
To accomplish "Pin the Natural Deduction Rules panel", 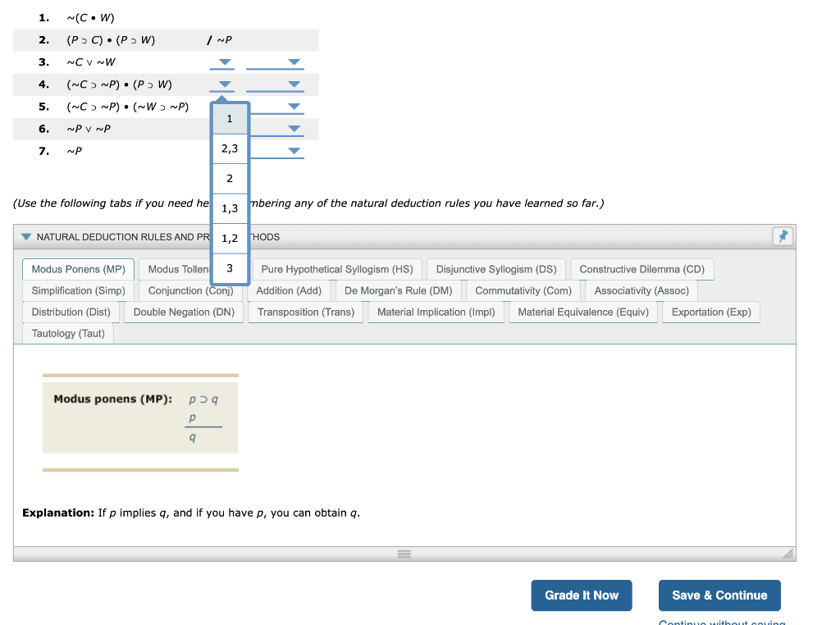I will (x=783, y=236).
